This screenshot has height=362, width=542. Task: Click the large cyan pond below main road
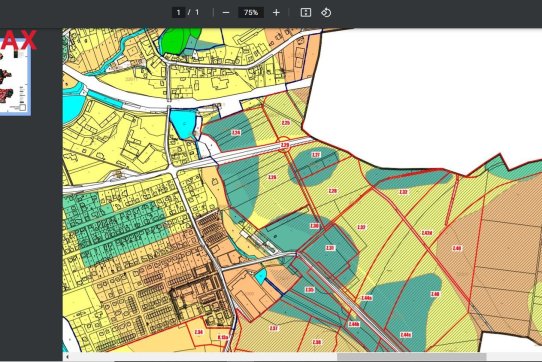tap(183, 124)
